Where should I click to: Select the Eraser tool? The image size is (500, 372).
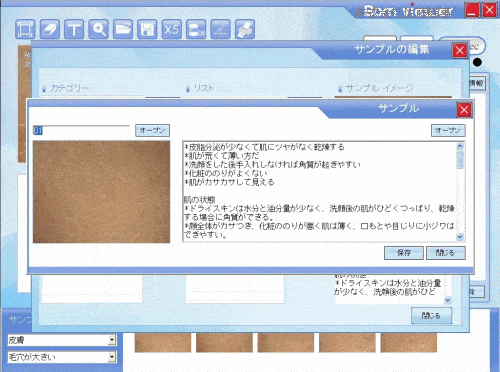tap(50, 29)
